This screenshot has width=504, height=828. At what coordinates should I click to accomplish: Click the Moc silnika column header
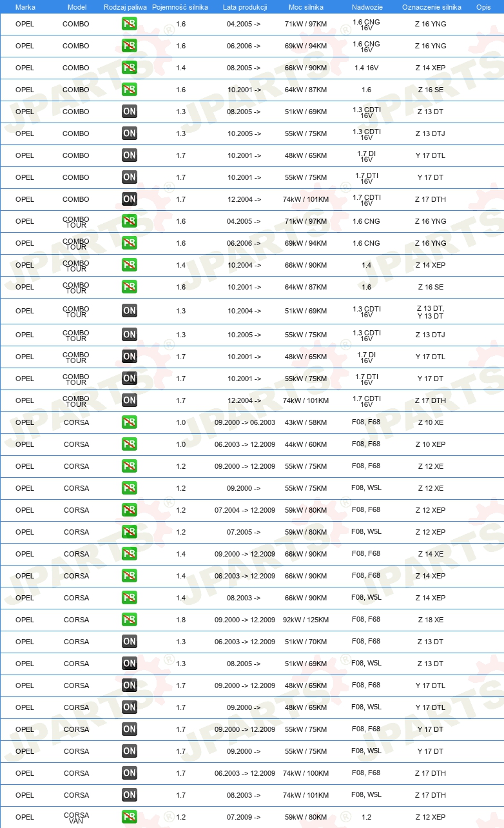pos(306,7)
